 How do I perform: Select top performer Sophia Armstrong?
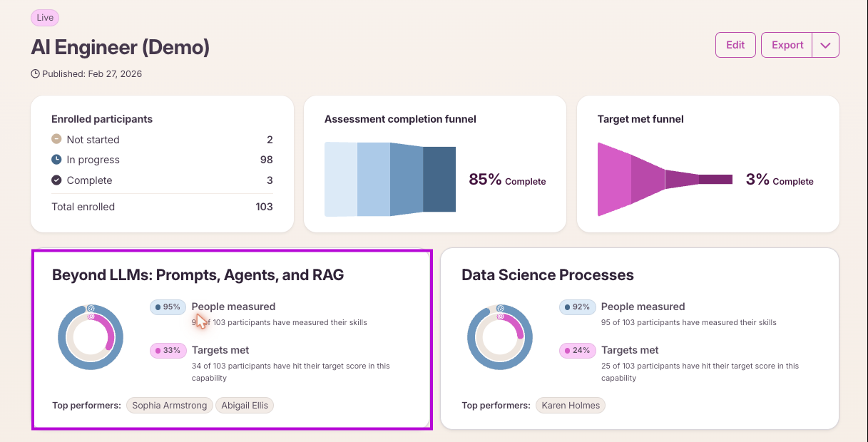(x=170, y=406)
